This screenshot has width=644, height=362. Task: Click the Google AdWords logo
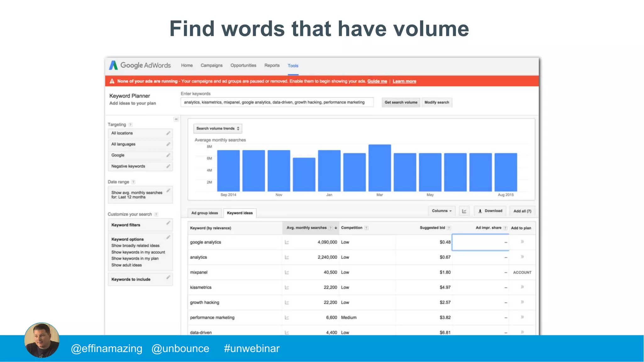[x=140, y=65]
